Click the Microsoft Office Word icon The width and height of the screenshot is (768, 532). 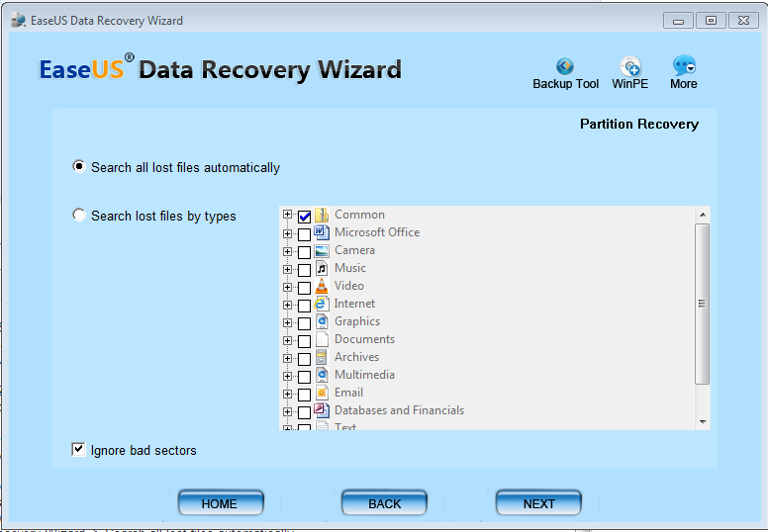click(322, 232)
